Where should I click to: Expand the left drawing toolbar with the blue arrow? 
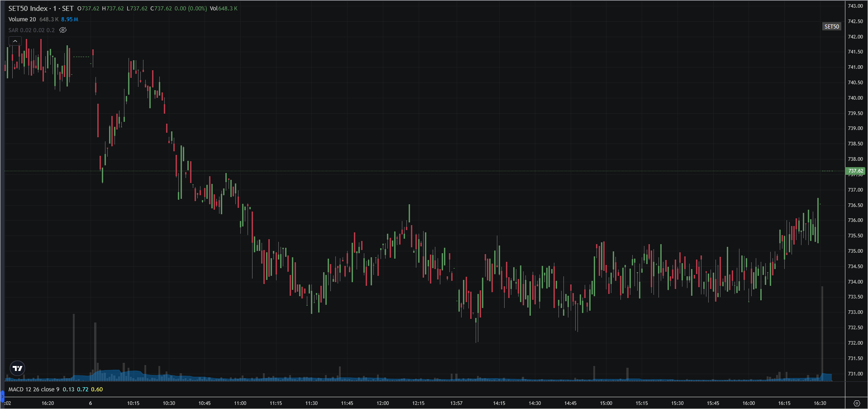[2, 396]
